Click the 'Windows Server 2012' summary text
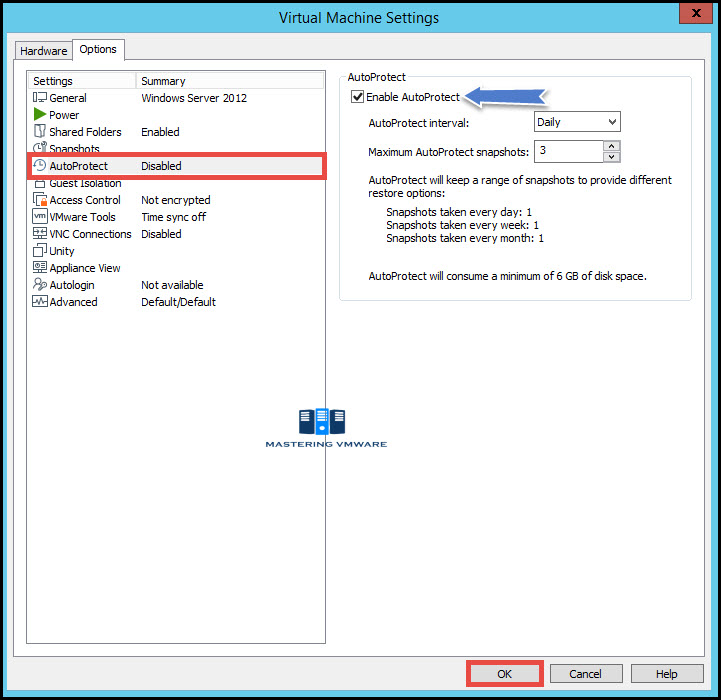The image size is (721, 700). (x=194, y=98)
